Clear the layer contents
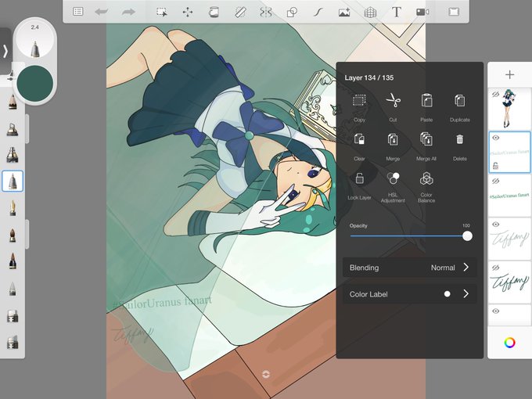 click(x=359, y=147)
